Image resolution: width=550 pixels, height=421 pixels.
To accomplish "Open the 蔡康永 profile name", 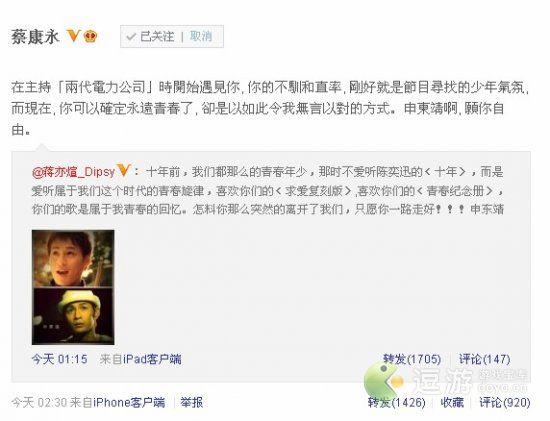I will pos(35,36).
